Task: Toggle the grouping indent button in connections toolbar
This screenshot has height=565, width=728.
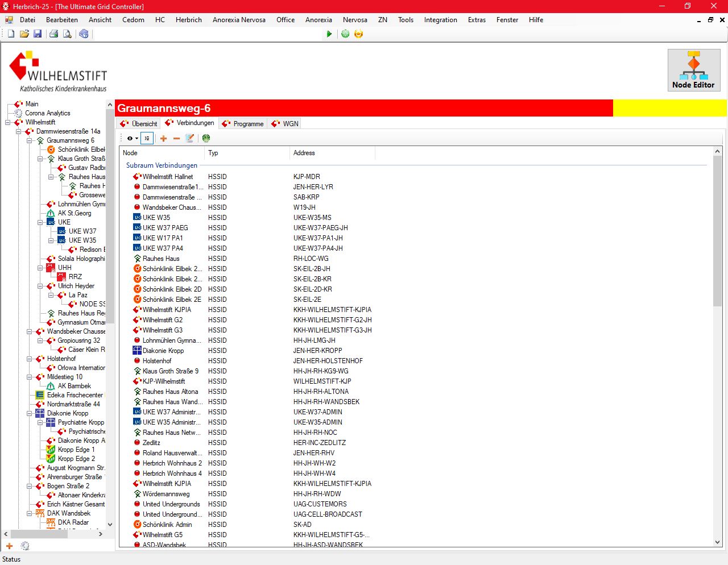Action: pyautogui.click(x=147, y=138)
